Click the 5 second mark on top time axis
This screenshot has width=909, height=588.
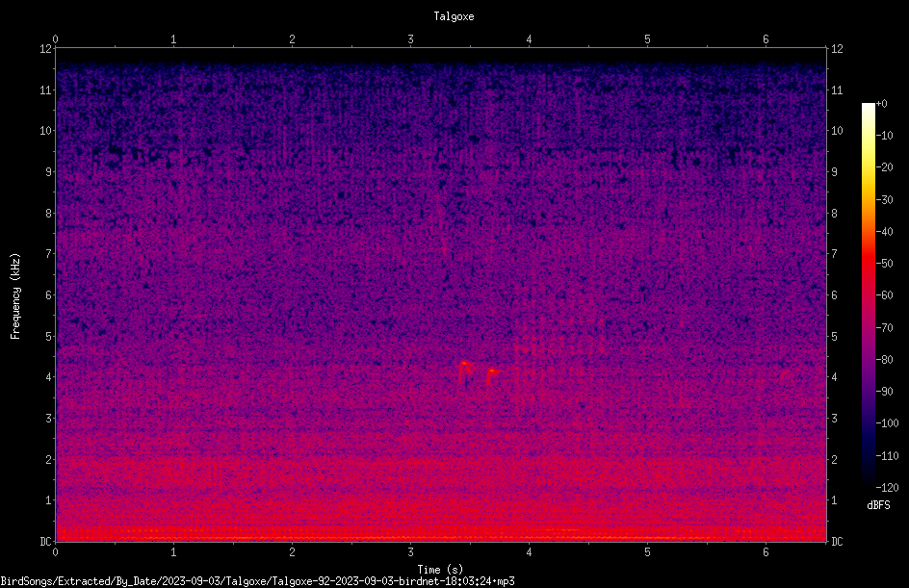647,39
